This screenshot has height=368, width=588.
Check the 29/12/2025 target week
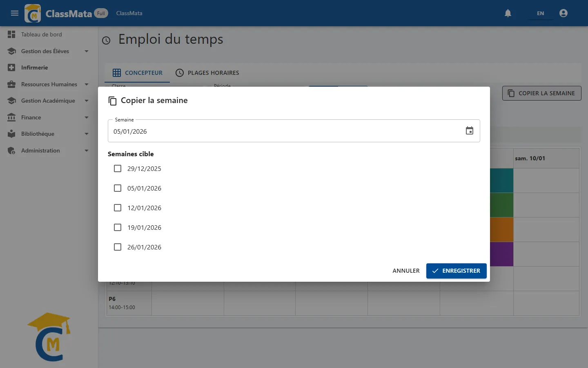point(118,168)
